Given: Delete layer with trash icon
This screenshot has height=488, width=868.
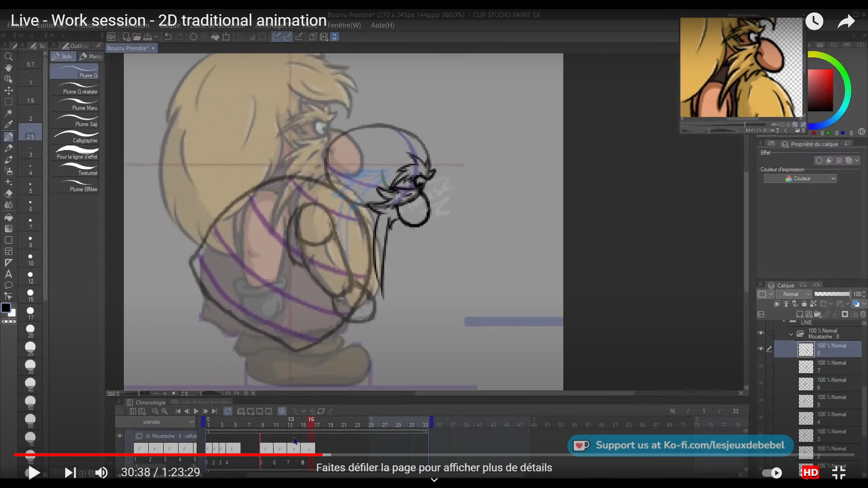Looking at the screenshot, I should click(x=863, y=314).
